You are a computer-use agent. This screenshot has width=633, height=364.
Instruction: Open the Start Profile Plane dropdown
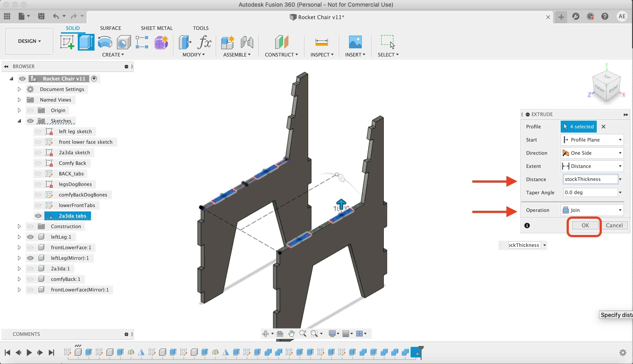(592, 140)
